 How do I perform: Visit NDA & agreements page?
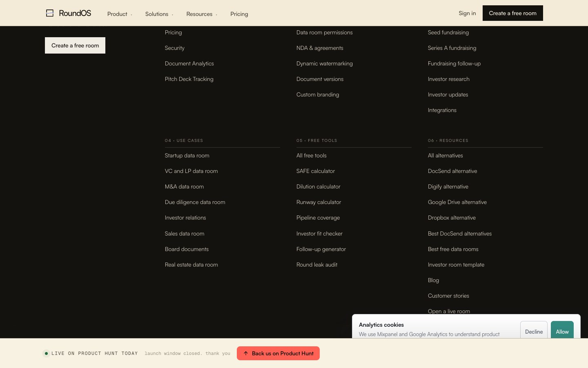(x=320, y=48)
